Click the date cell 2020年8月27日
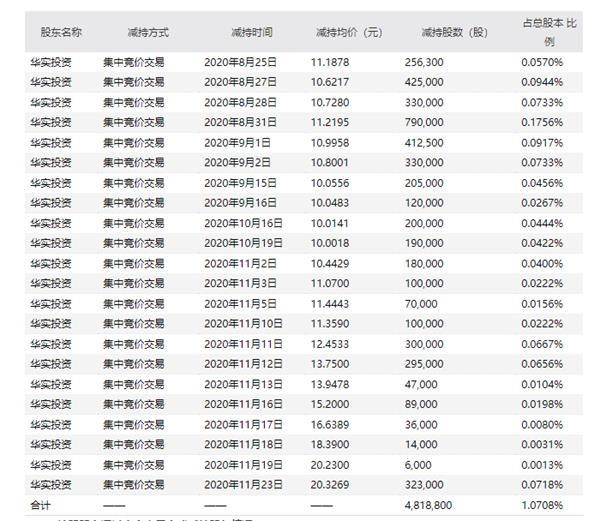 240,82
